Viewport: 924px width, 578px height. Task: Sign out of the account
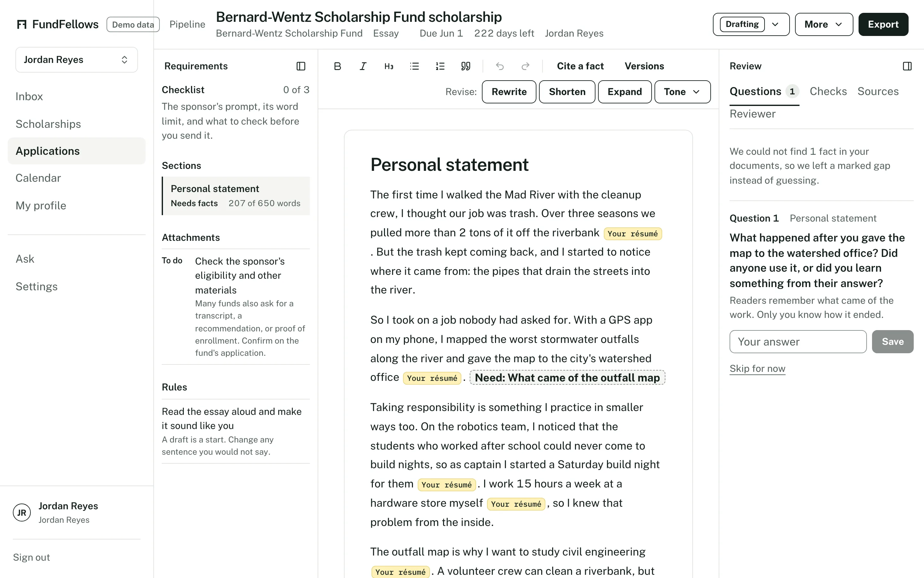click(31, 557)
